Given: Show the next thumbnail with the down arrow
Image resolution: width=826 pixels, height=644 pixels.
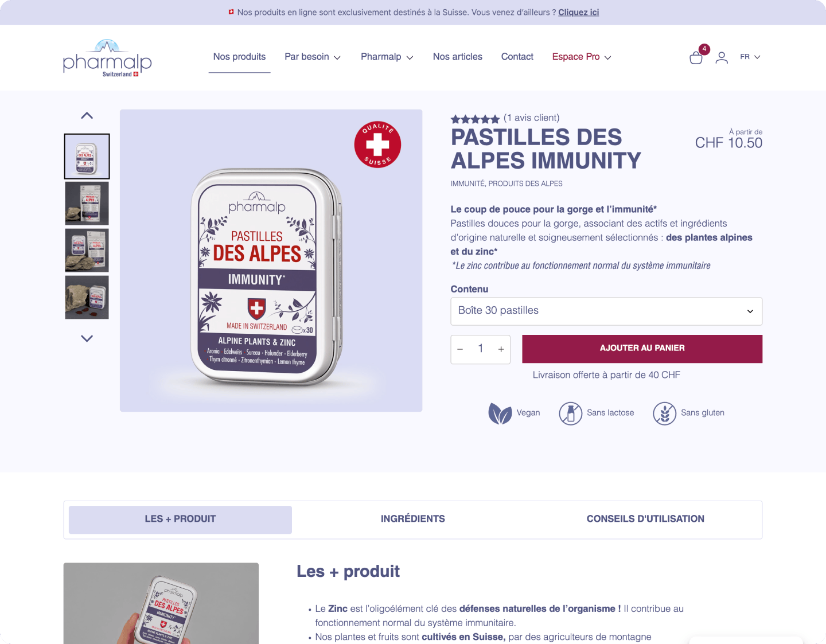Looking at the screenshot, I should click(x=87, y=338).
